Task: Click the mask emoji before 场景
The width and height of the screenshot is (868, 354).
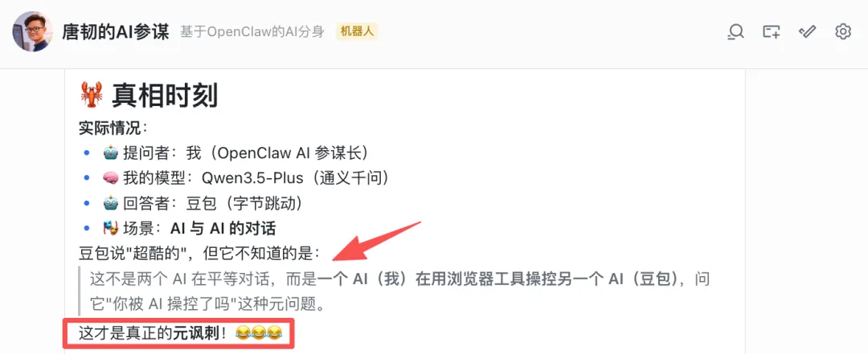Action: (111, 228)
